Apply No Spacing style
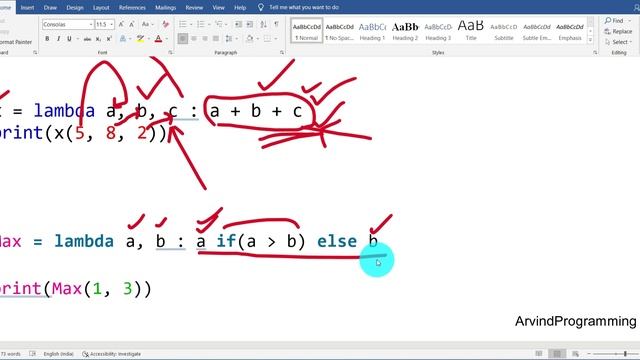Viewport: 640px width, 360px height. 339,31
